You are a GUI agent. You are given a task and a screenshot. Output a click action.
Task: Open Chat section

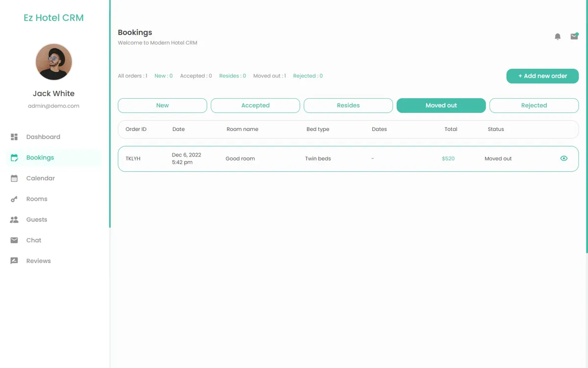54,240
